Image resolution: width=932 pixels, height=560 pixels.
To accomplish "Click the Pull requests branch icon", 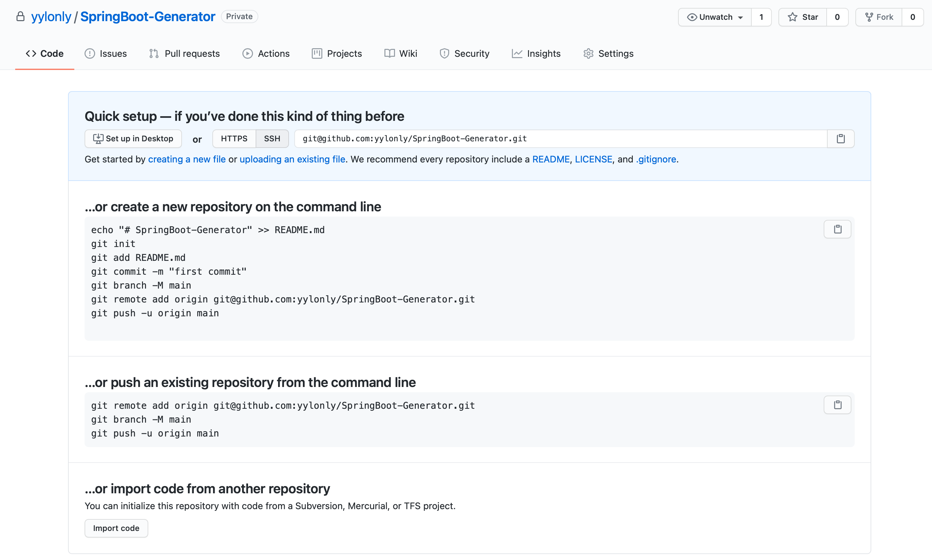I will 154,53.
